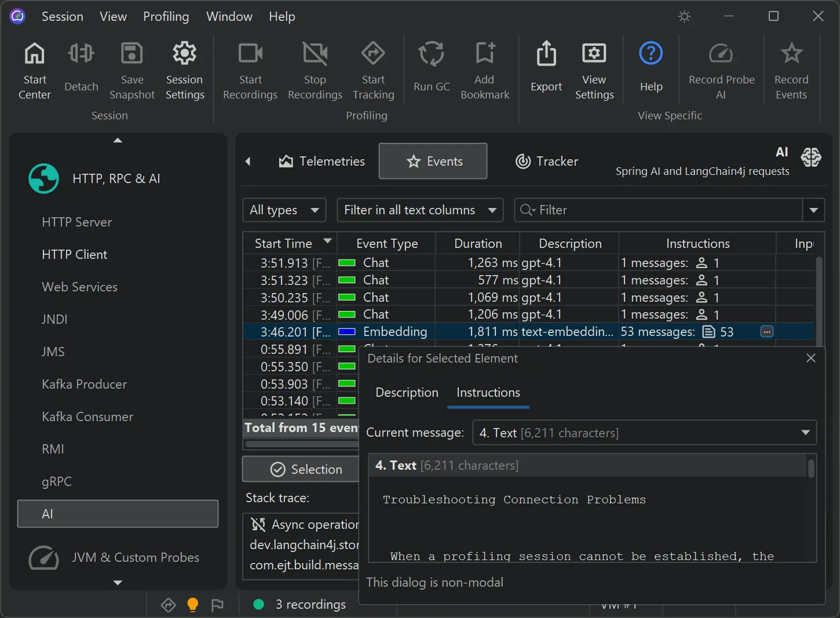Toggle light/dark theme with the sun icon
Screen dimensions: 840x618
coord(684,16)
